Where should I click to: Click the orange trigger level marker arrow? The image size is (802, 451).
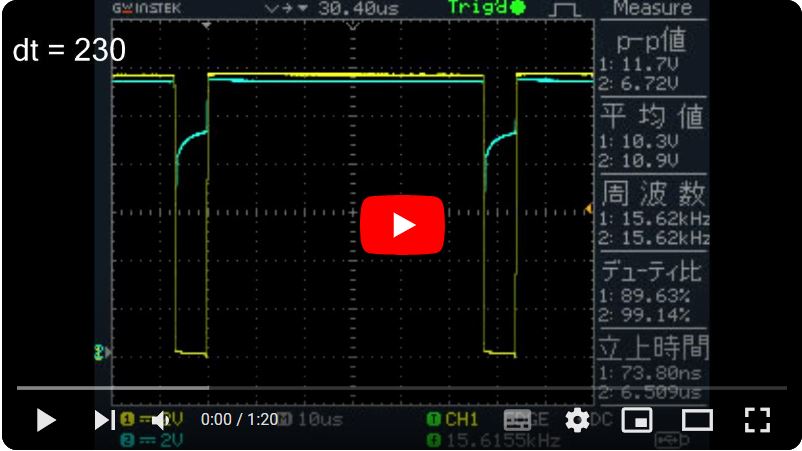[588, 208]
